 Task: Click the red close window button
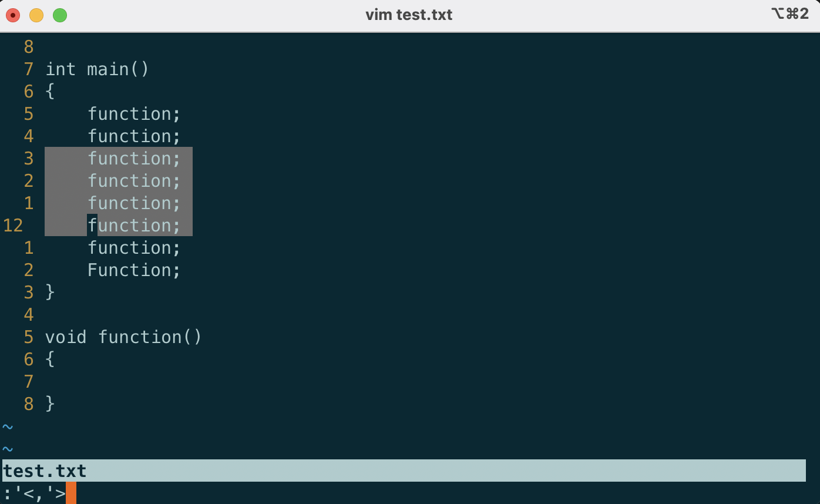pos(13,15)
